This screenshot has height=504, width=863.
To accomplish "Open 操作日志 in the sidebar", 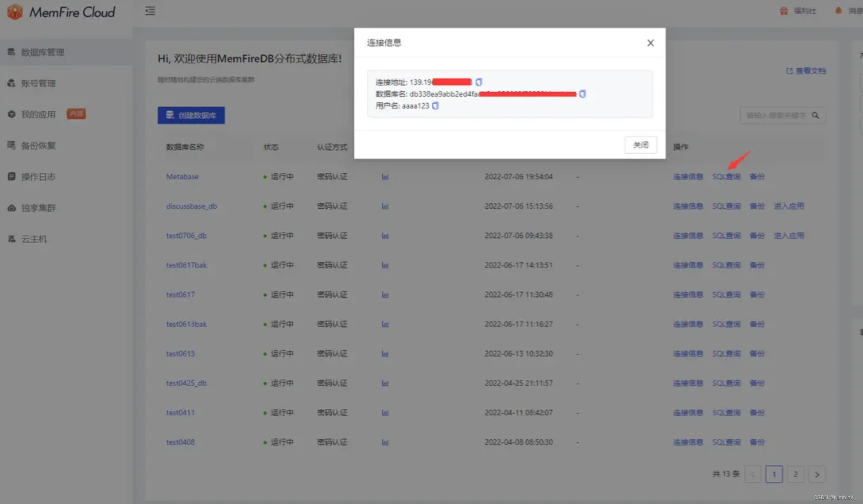I will pyautogui.click(x=38, y=176).
